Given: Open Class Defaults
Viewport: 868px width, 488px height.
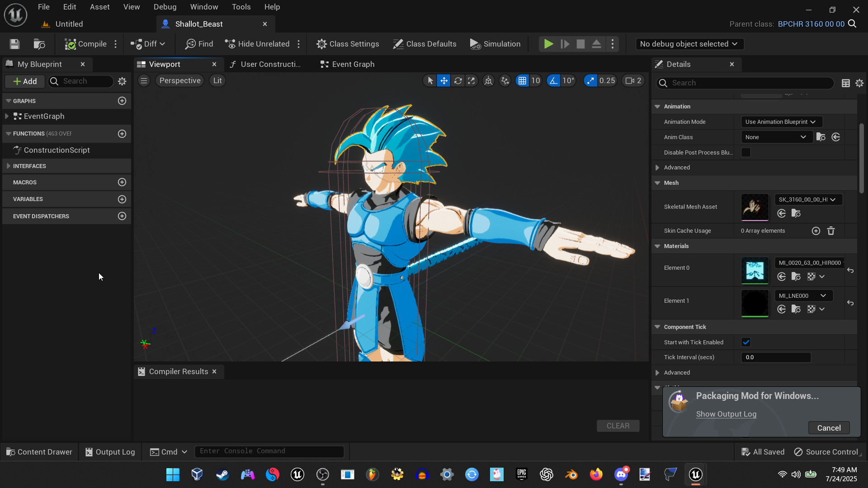Looking at the screenshot, I should coord(424,44).
